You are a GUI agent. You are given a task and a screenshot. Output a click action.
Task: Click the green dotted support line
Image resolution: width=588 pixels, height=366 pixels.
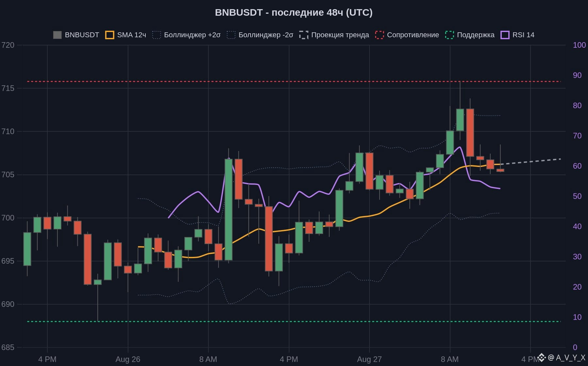pos(294,322)
